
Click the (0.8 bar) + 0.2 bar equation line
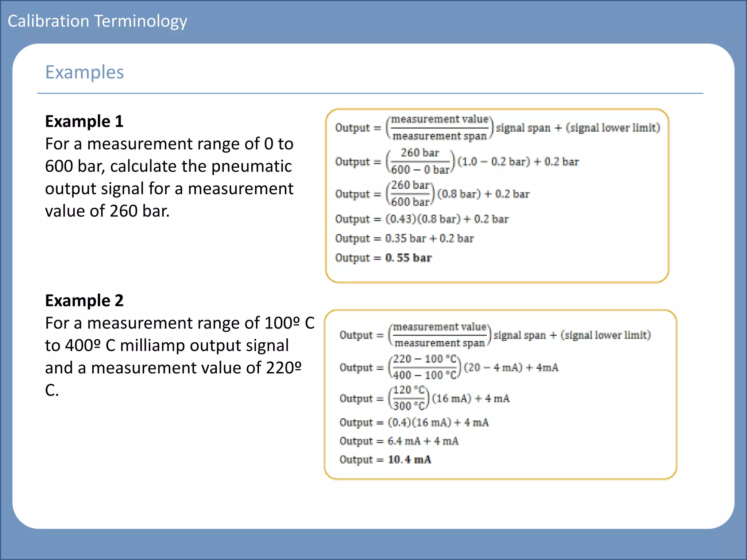coord(432,194)
